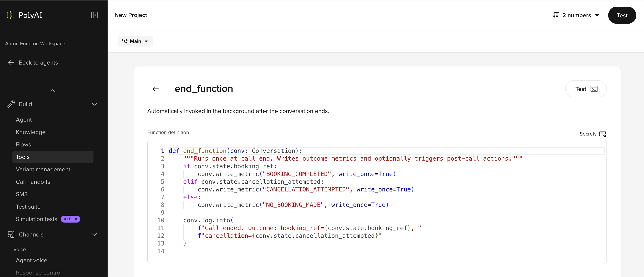Click the function description text
644x277 pixels.
tap(238, 111)
